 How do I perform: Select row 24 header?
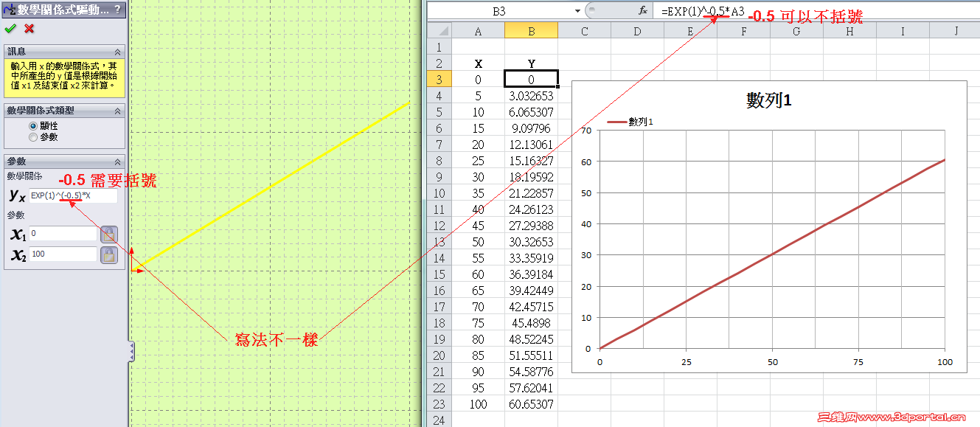point(439,420)
